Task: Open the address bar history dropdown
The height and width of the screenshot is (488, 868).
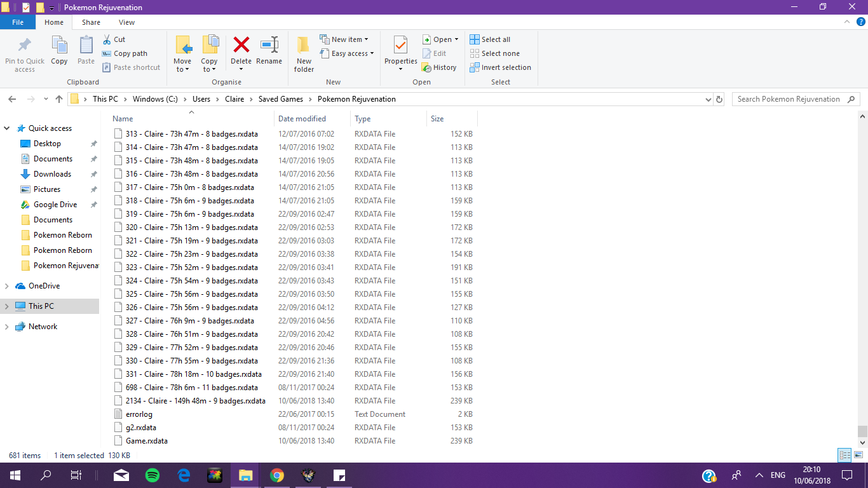Action: point(709,99)
